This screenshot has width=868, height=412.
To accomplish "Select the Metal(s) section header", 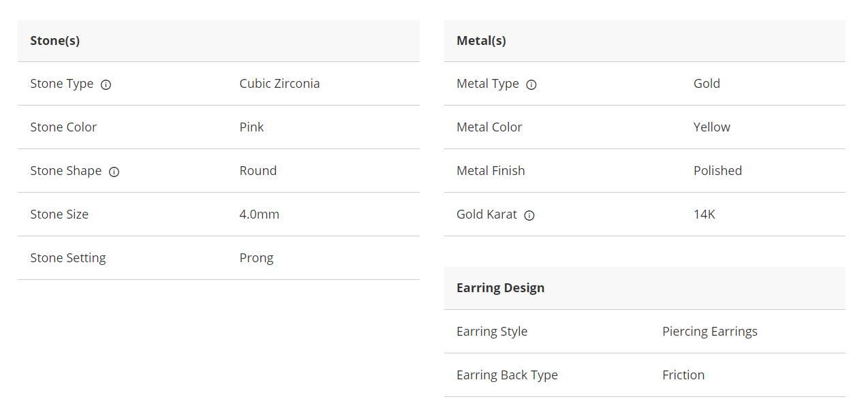I will click(481, 41).
